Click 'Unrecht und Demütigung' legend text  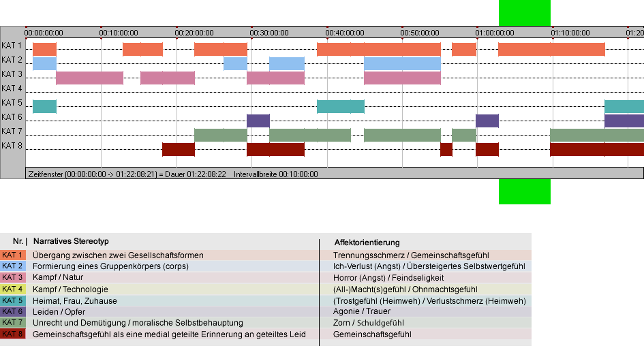81,323
